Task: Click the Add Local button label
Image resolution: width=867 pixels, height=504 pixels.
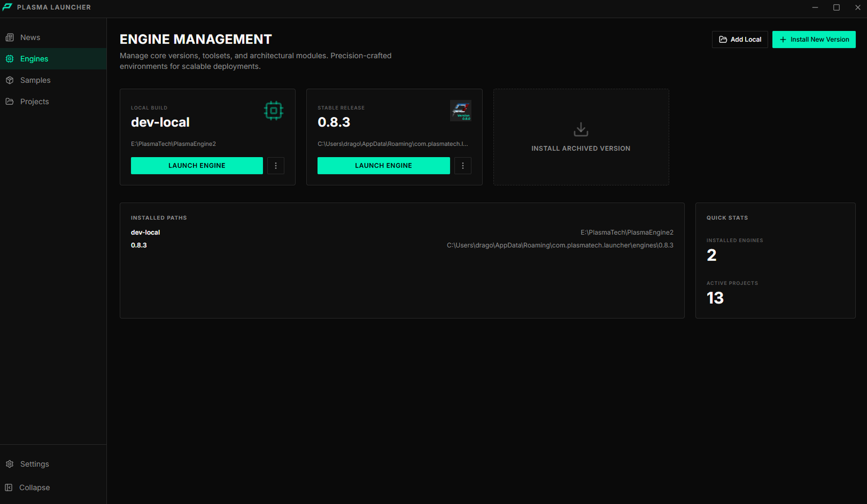Action: pyautogui.click(x=746, y=40)
